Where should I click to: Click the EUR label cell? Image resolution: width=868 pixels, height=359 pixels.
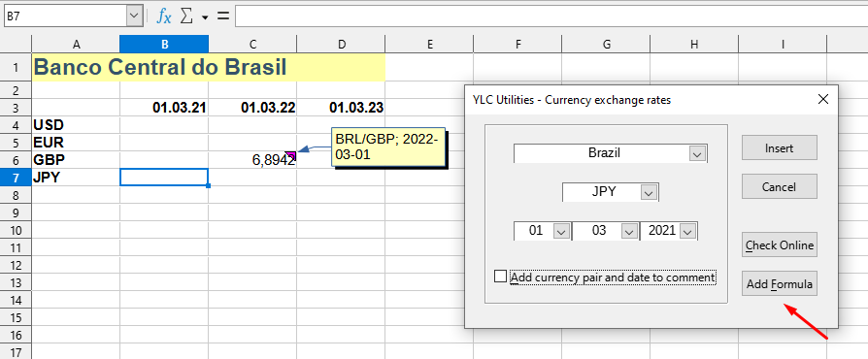click(x=76, y=143)
